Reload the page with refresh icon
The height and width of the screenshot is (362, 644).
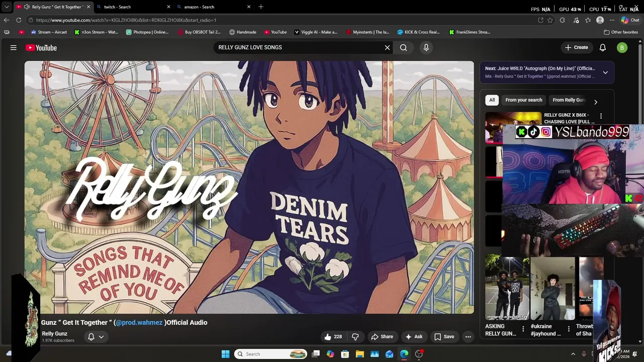tap(19, 20)
